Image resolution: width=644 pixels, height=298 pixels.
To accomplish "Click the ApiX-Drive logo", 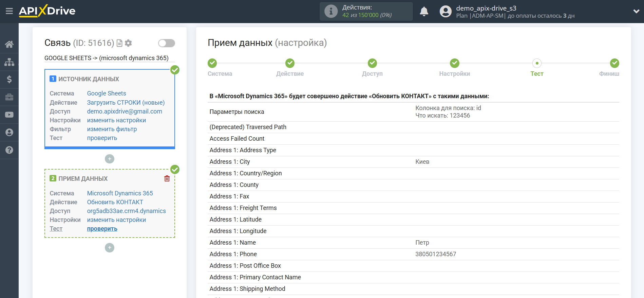I will click(x=47, y=11).
